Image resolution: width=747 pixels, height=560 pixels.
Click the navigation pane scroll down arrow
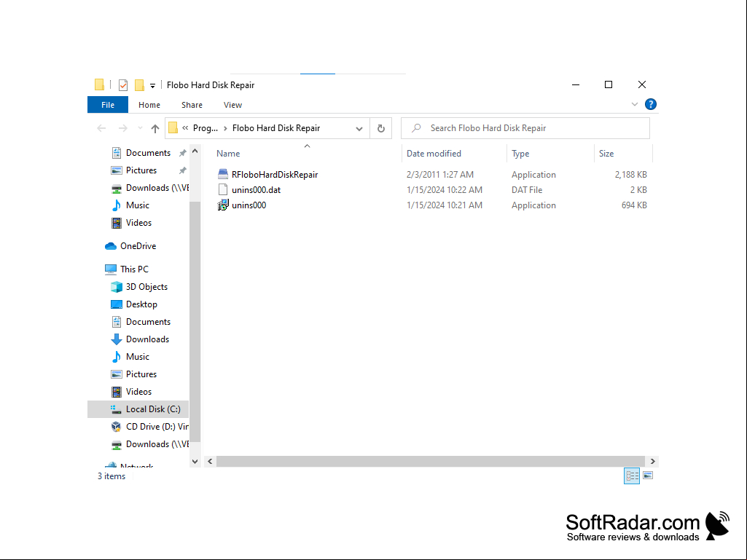(195, 461)
